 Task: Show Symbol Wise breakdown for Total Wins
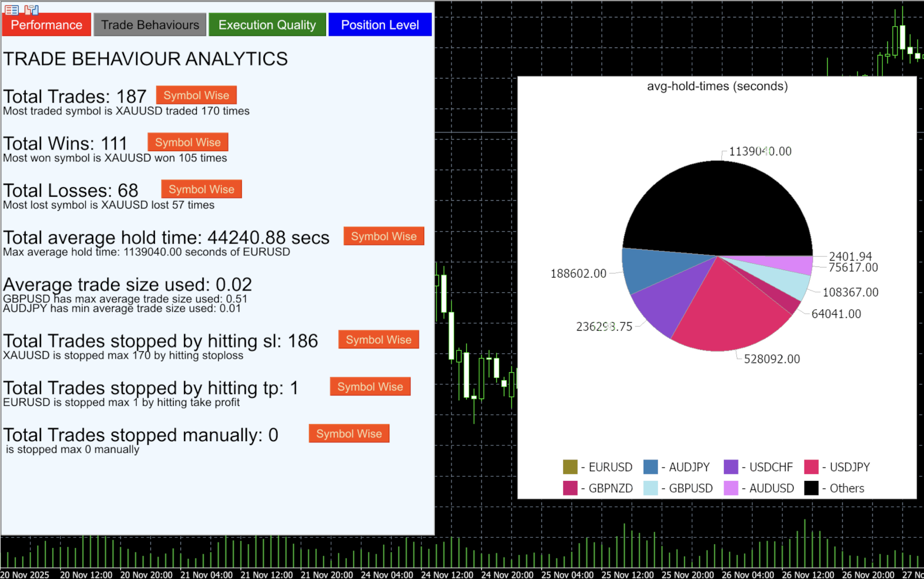coord(188,142)
